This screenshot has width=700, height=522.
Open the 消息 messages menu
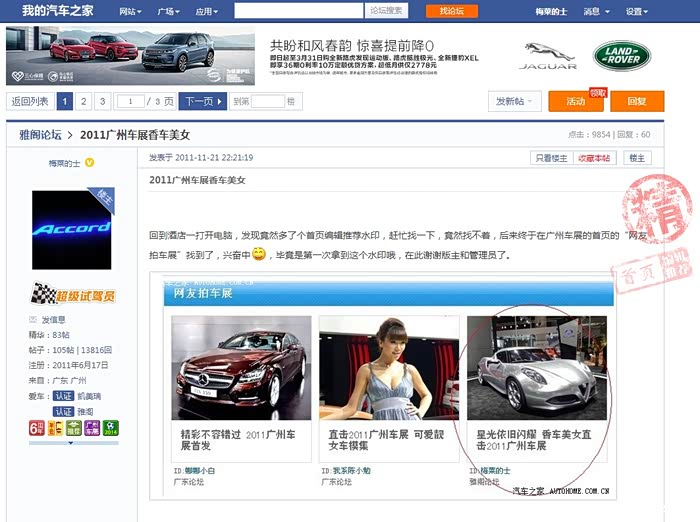595,11
